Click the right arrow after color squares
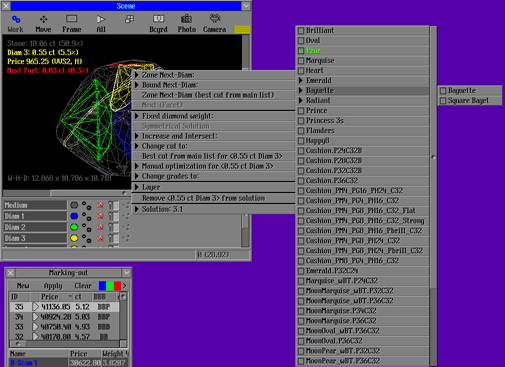 point(125,286)
